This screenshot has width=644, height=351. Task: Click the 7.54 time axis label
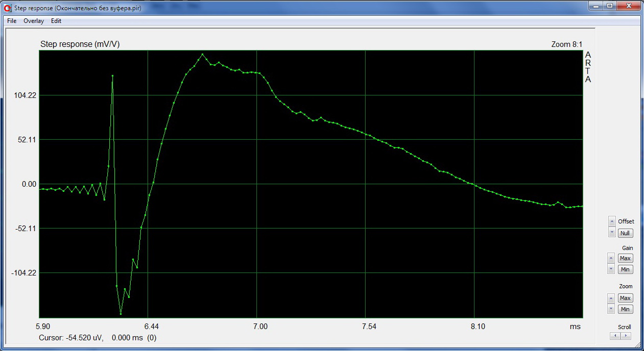369,326
